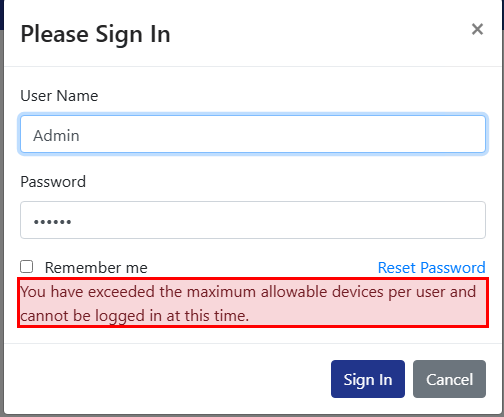The height and width of the screenshot is (417, 504).
Task: Click into the Password field
Action: [253, 220]
